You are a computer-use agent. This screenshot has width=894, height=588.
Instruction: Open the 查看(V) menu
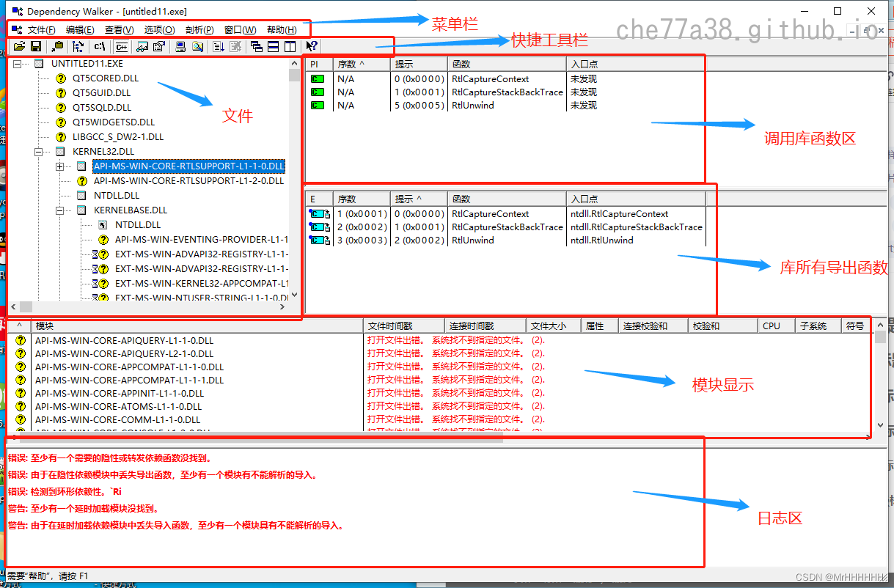click(120, 30)
